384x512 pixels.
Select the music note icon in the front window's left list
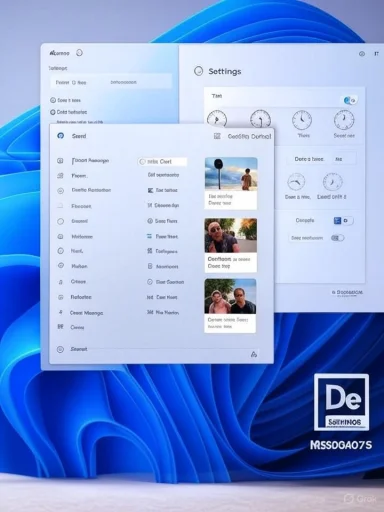[60, 282]
